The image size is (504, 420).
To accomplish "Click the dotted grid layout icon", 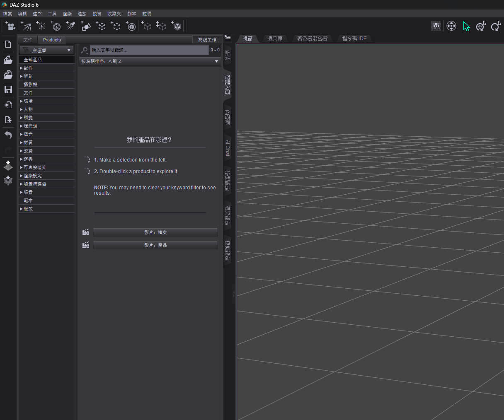I will pyautogui.click(x=436, y=26).
